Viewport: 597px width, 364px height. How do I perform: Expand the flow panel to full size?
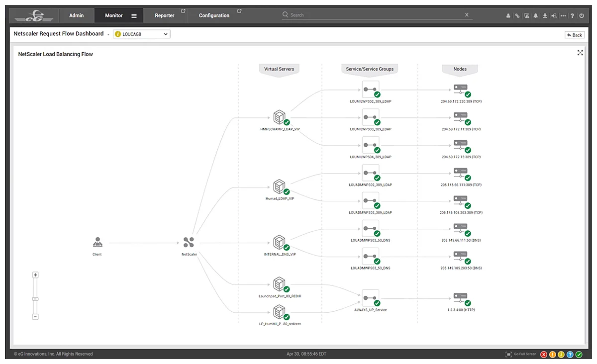coord(580,53)
